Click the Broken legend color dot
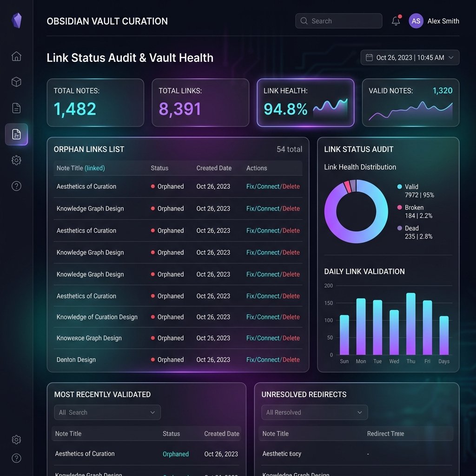 pyautogui.click(x=399, y=207)
